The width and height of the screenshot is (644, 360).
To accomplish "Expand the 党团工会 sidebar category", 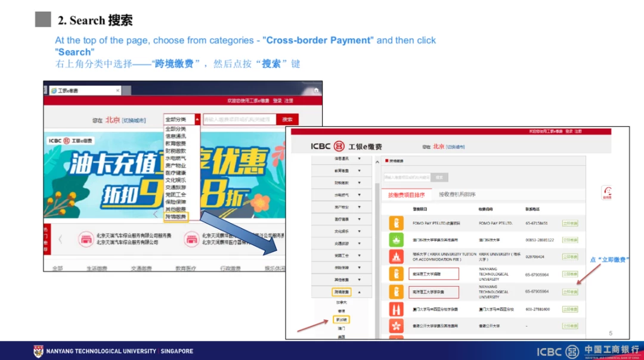I will point(360,255).
